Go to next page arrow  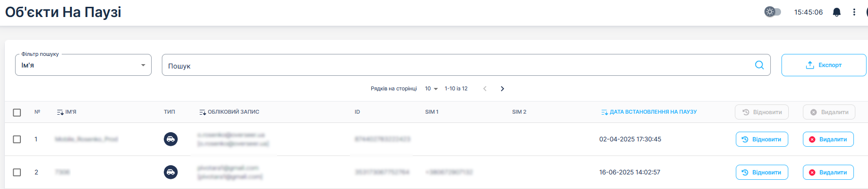(503, 88)
